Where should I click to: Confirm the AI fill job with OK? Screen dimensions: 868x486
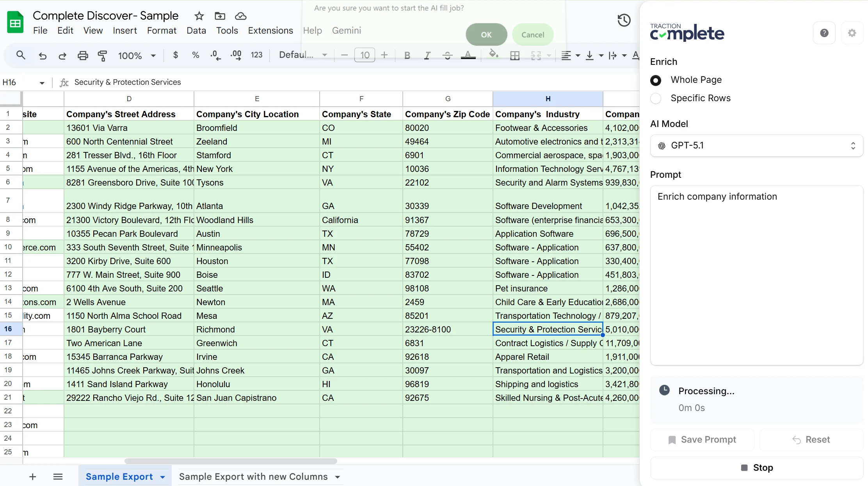pos(486,35)
